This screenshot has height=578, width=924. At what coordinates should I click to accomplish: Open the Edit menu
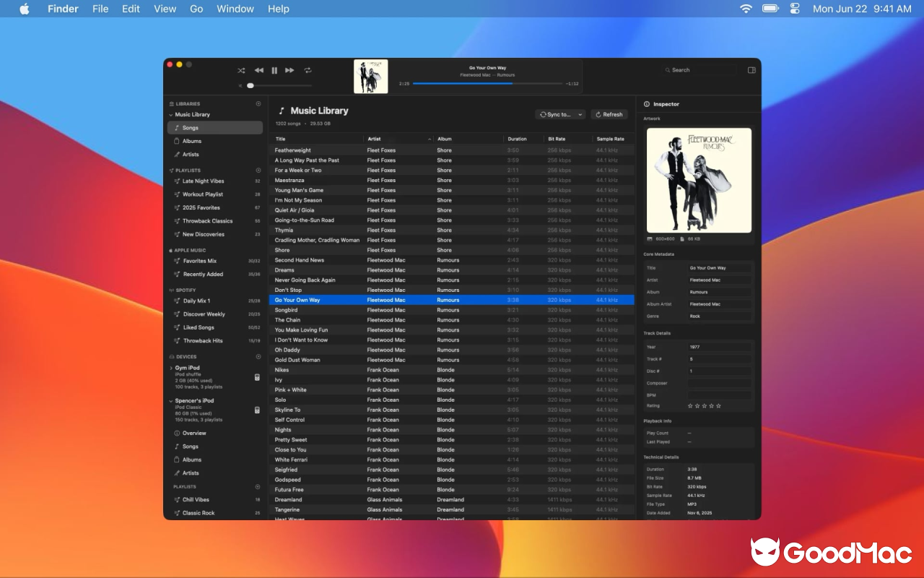tap(131, 9)
